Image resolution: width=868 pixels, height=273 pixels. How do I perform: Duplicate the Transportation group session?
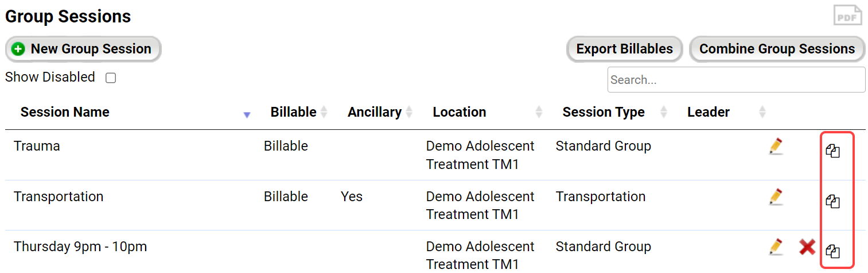click(832, 202)
